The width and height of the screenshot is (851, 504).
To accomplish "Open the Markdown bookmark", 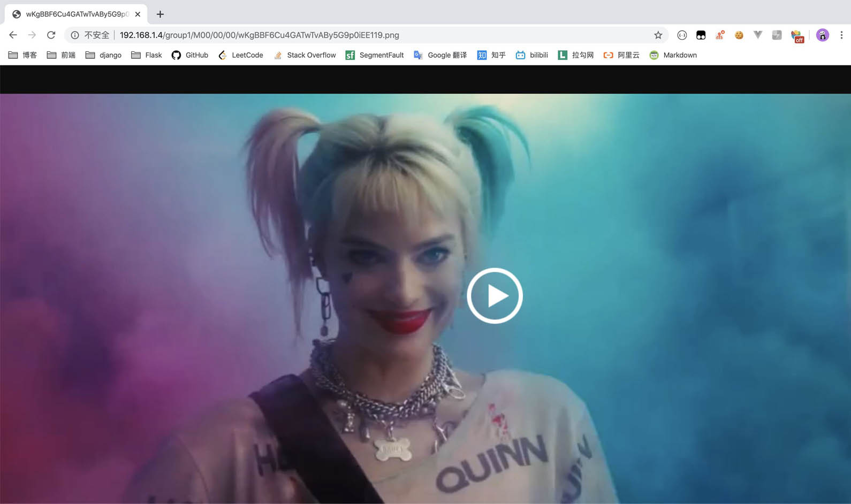I will click(673, 55).
